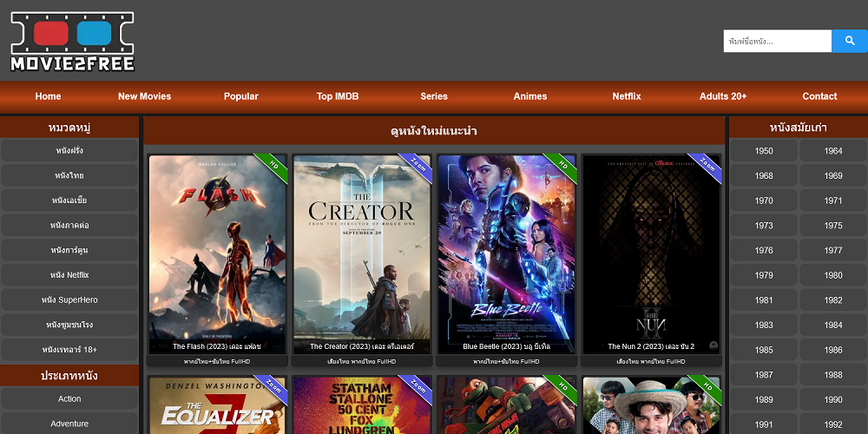Open the Ninja Turtles movie poster
Viewport: 868px width, 434px height.
coord(507,405)
